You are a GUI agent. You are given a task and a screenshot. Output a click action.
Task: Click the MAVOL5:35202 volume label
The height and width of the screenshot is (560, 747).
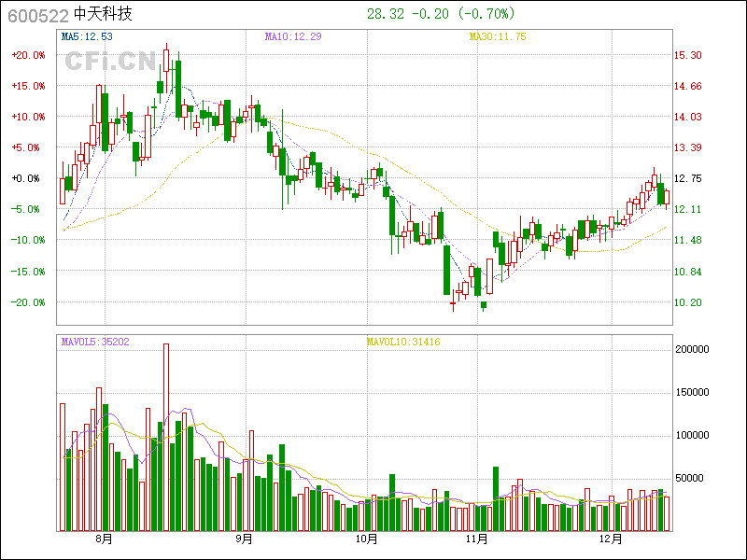click(x=95, y=342)
